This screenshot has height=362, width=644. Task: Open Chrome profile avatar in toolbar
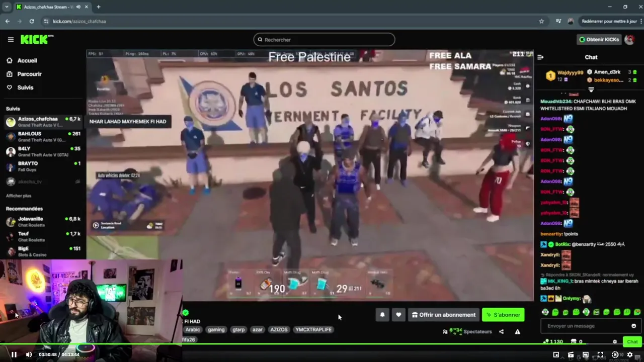(x=571, y=21)
